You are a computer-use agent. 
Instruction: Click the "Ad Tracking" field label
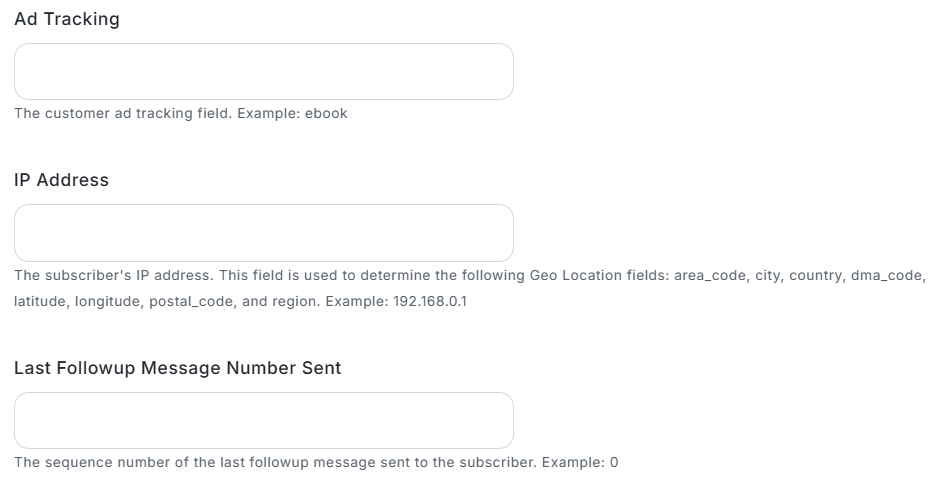[x=67, y=19]
